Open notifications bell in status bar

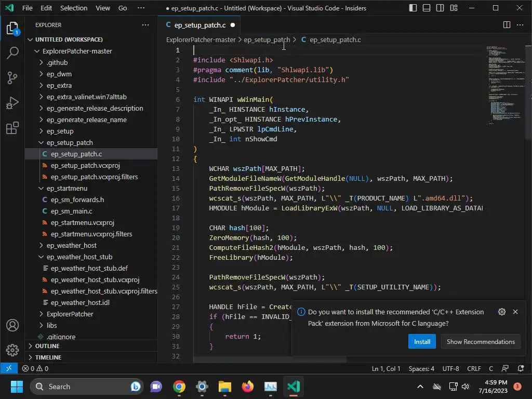pos(521,368)
